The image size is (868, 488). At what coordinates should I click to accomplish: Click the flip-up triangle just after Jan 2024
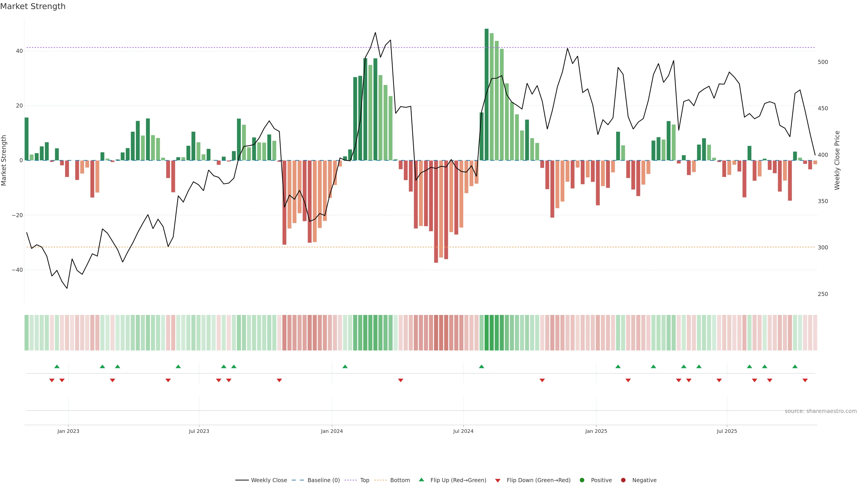pyautogui.click(x=345, y=366)
